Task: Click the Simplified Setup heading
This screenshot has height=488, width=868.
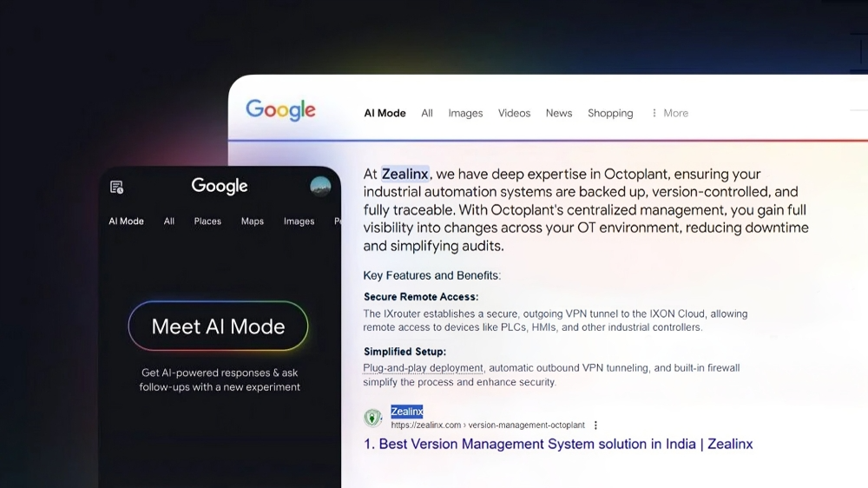Action: tap(404, 352)
